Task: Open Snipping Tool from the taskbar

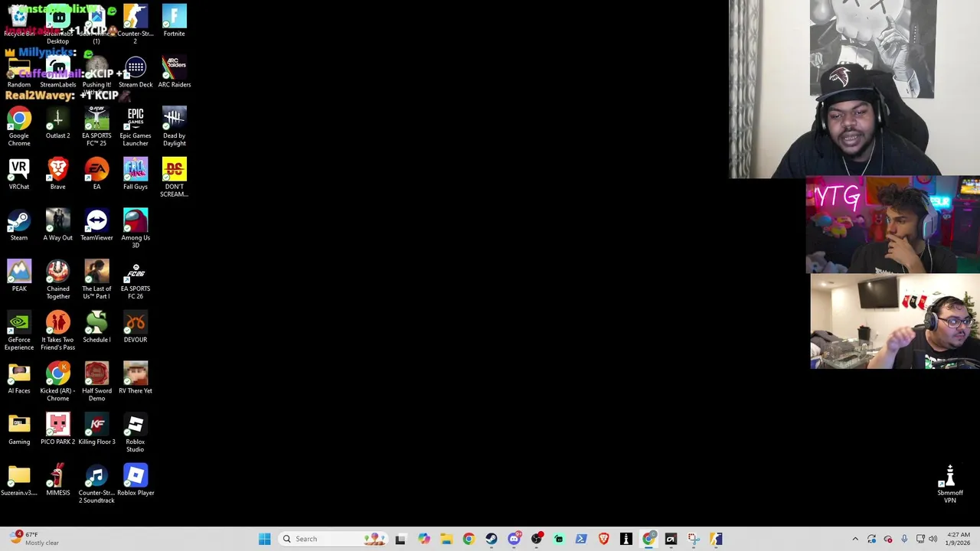Action: point(694,539)
